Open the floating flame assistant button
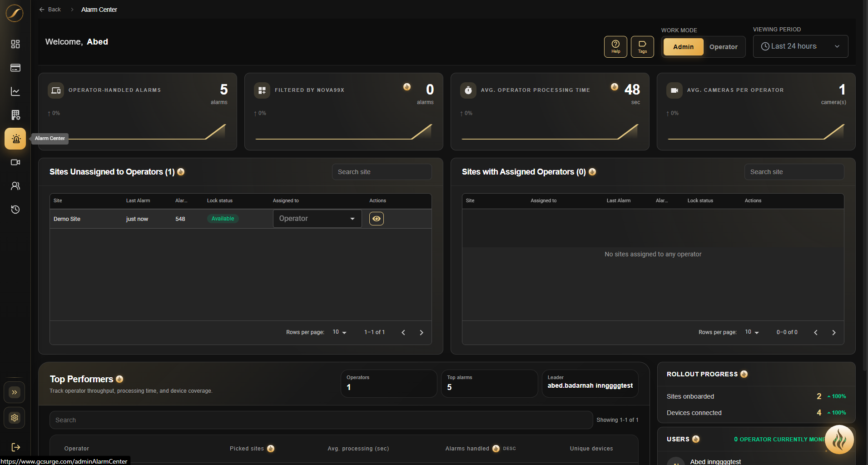This screenshot has height=465, width=868. pos(839,440)
